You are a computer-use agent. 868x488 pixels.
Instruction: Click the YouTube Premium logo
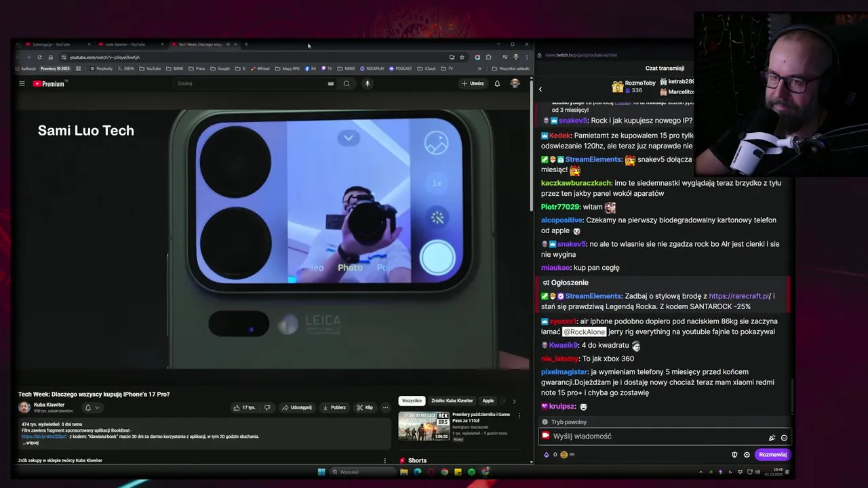click(x=49, y=84)
